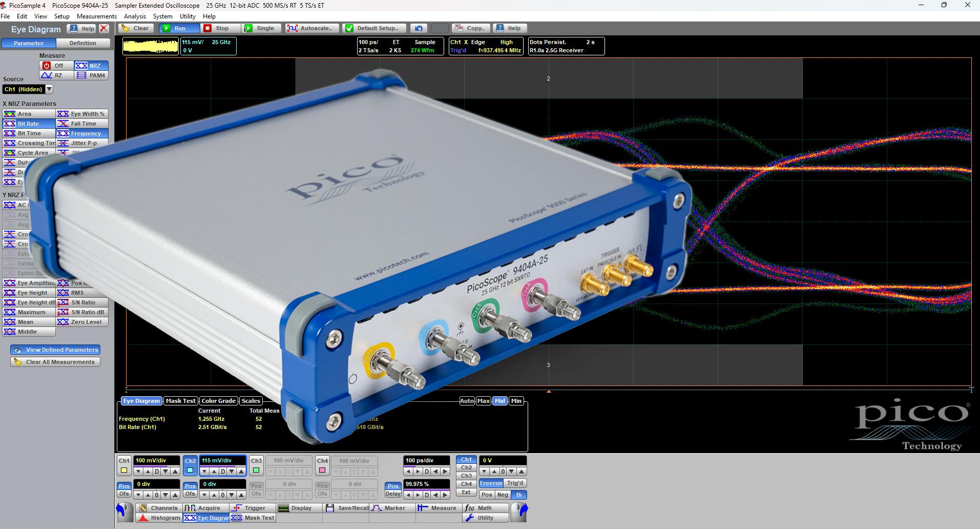Image resolution: width=980 pixels, height=529 pixels.
Task: Select the Bit Rate measurement parameter
Action: (29, 123)
